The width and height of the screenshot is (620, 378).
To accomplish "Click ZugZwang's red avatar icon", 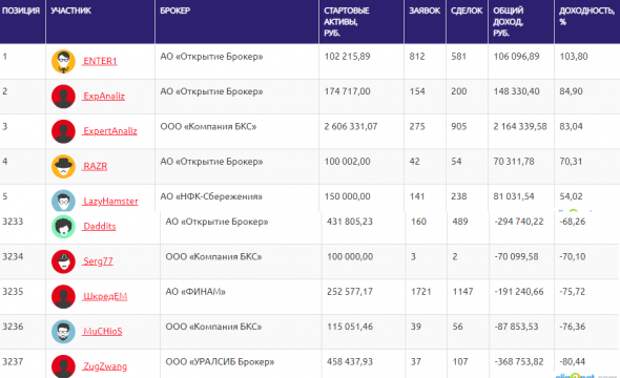I will point(63,366).
